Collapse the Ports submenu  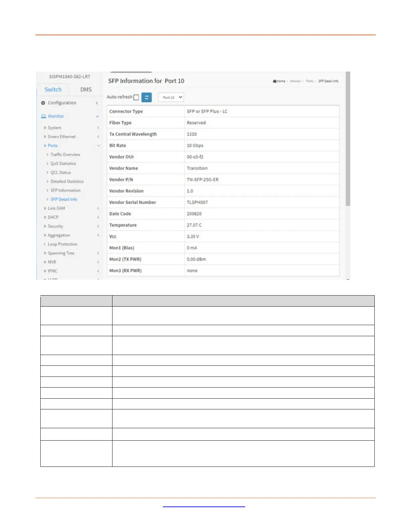click(x=98, y=145)
